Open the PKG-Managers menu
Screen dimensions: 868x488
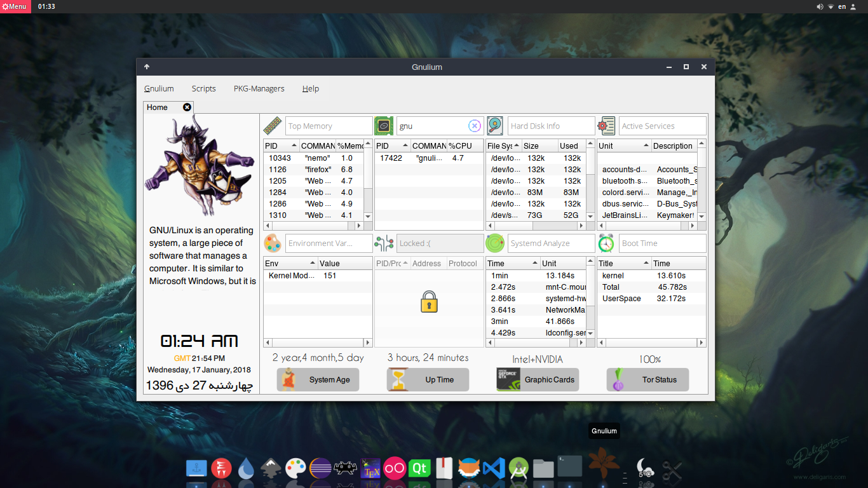(x=259, y=88)
